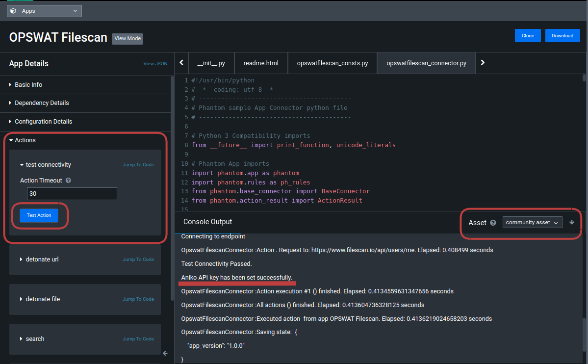Click the previous file tabs arrow
The width and height of the screenshot is (588, 364).
(x=181, y=63)
